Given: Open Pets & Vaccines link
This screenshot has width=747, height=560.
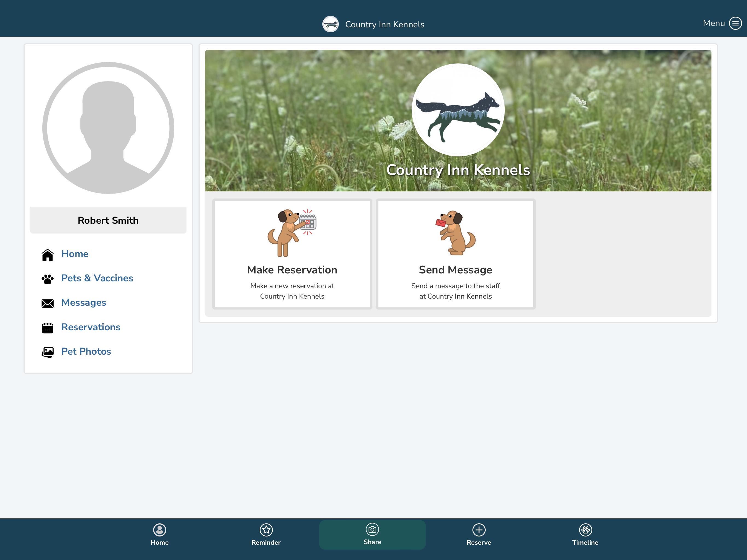Looking at the screenshot, I should 97,278.
